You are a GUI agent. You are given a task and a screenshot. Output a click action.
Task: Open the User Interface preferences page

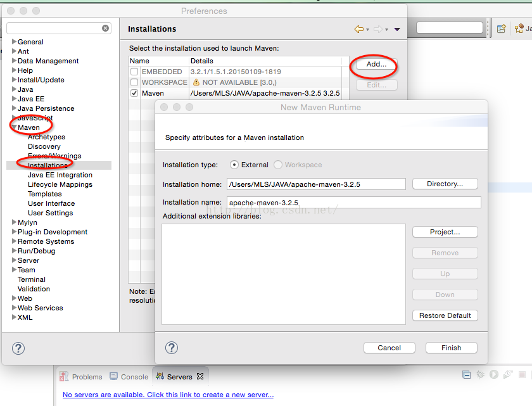click(x=51, y=203)
